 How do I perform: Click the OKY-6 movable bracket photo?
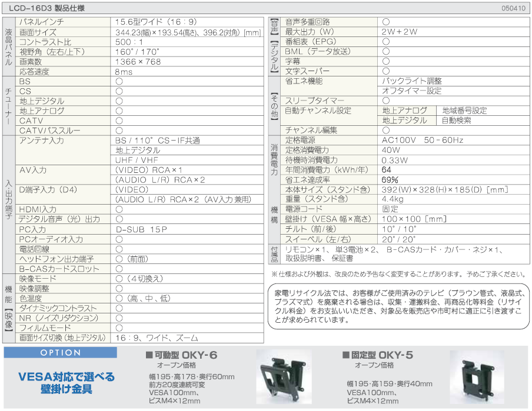point(284,377)
